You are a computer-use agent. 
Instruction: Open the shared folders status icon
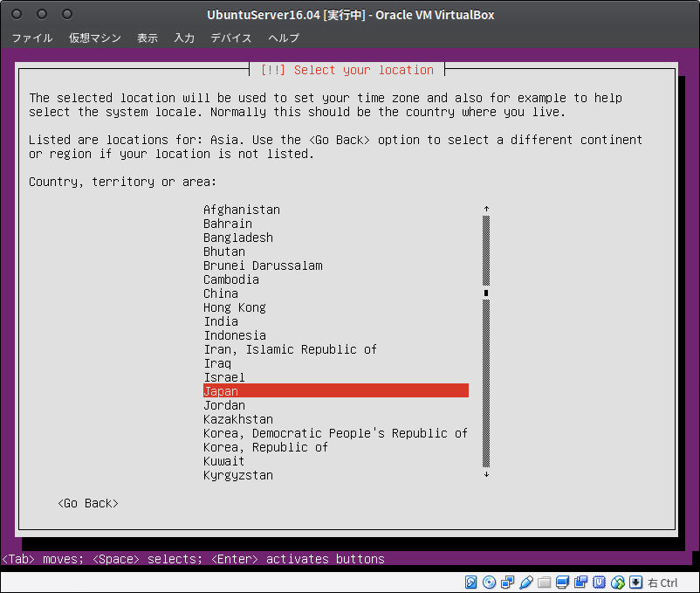[544, 583]
